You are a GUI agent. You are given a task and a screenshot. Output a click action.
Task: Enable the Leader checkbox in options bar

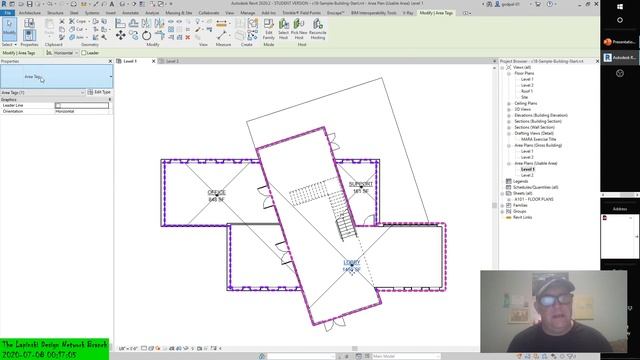click(x=84, y=53)
